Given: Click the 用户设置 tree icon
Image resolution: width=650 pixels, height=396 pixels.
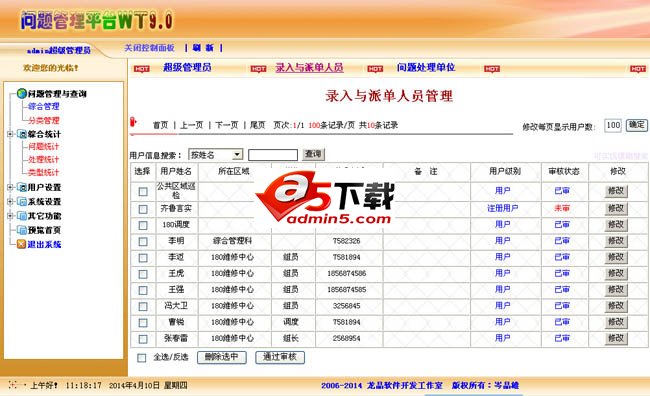Looking at the screenshot, I should tap(22, 187).
